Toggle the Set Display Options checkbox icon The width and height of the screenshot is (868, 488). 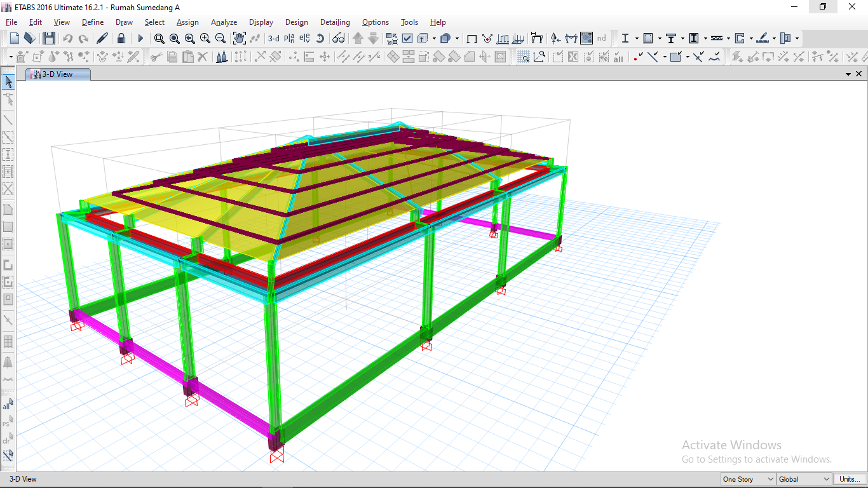pyautogui.click(x=407, y=39)
